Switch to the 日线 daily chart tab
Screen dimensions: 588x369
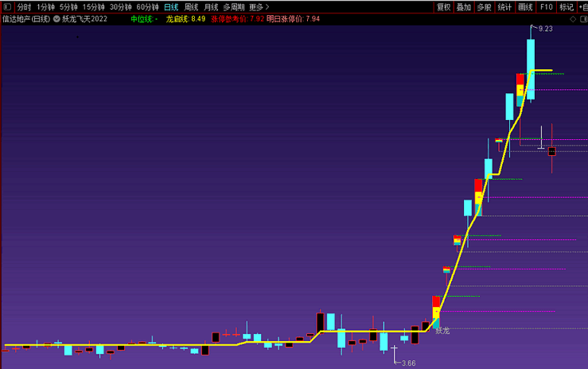click(x=171, y=7)
